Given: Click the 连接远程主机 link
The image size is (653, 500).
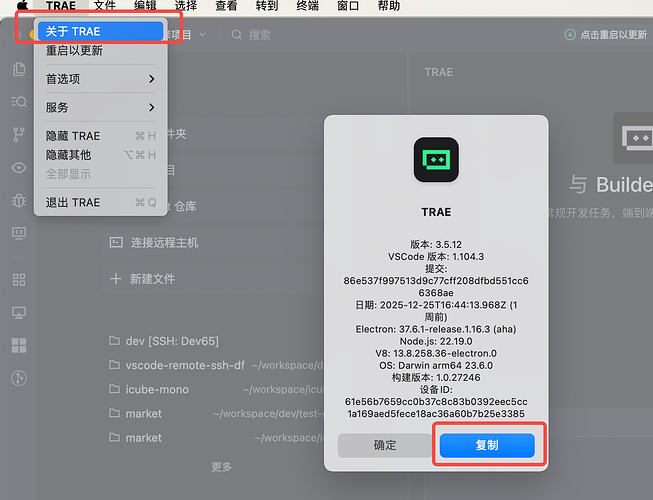Looking at the screenshot, I should (x=164, y=243).
